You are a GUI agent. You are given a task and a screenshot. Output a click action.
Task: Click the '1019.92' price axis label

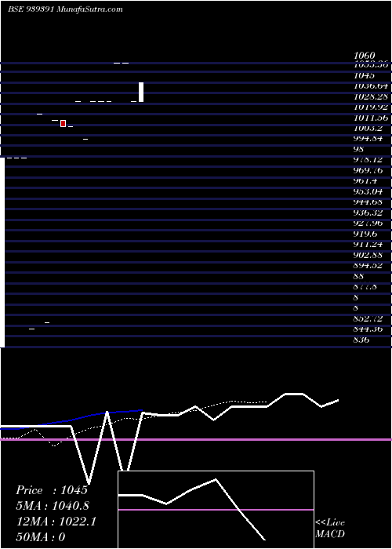[x=371, y=107]
